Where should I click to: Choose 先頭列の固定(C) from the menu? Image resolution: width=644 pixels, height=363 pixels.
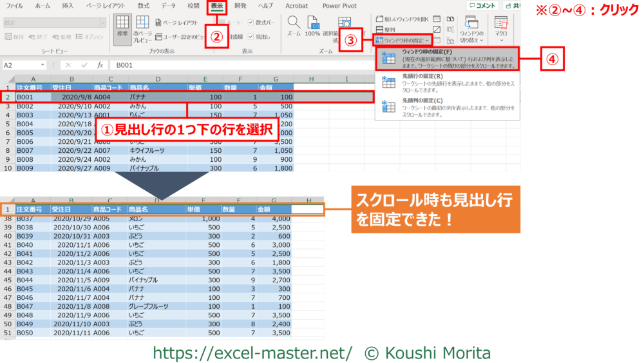447,105
